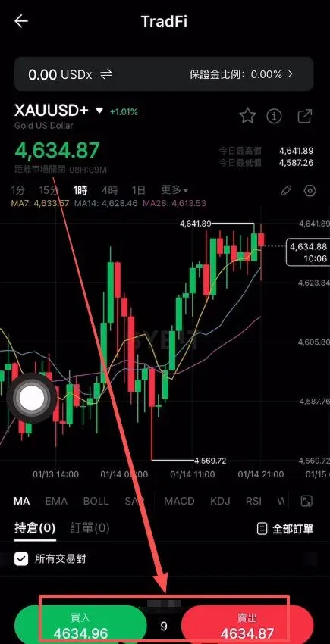Expand chart to fullscreen icon

pyautogui.click(x=306, y=501)
